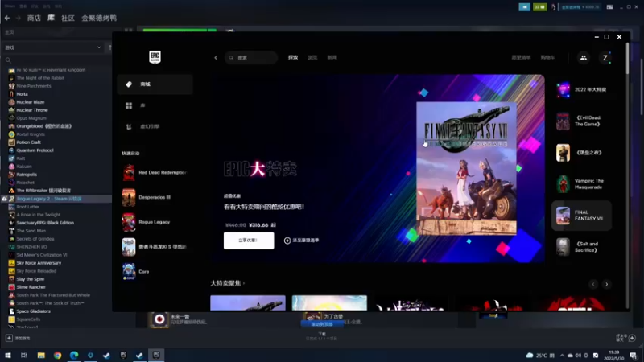Select the Discover tab in Epic store

pos(293,57)
